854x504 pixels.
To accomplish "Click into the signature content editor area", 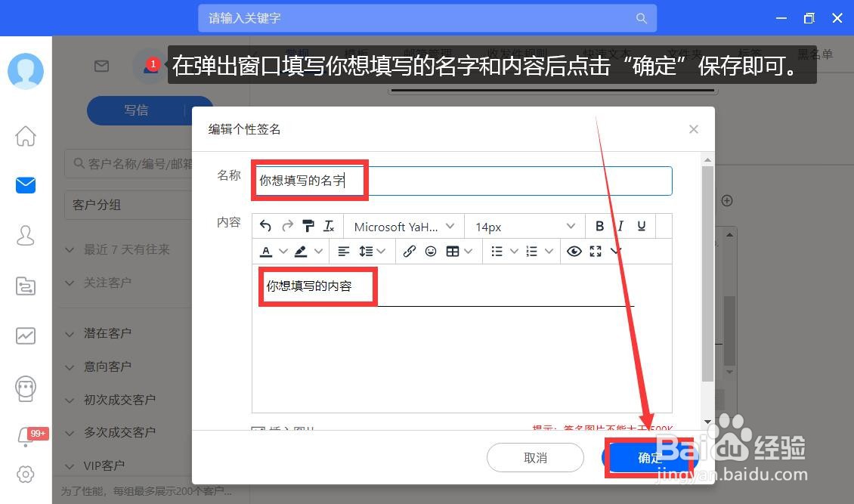I will (x=462, y=339).
